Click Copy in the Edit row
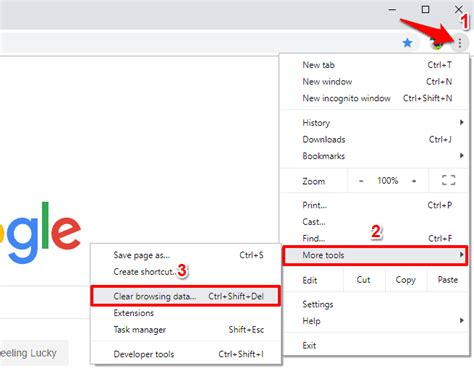 406,280
